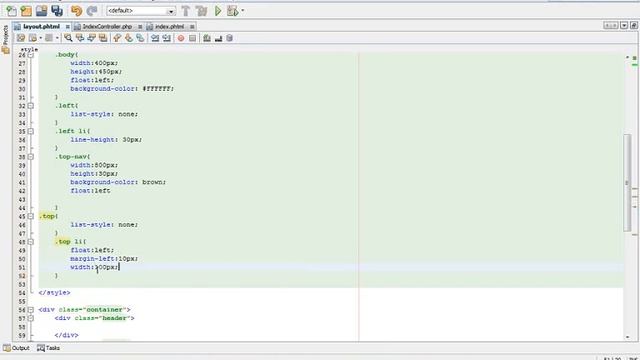Switch to the index.phtml tab
This screenshot has height=360, width=640.
click(x=169, y=26)
